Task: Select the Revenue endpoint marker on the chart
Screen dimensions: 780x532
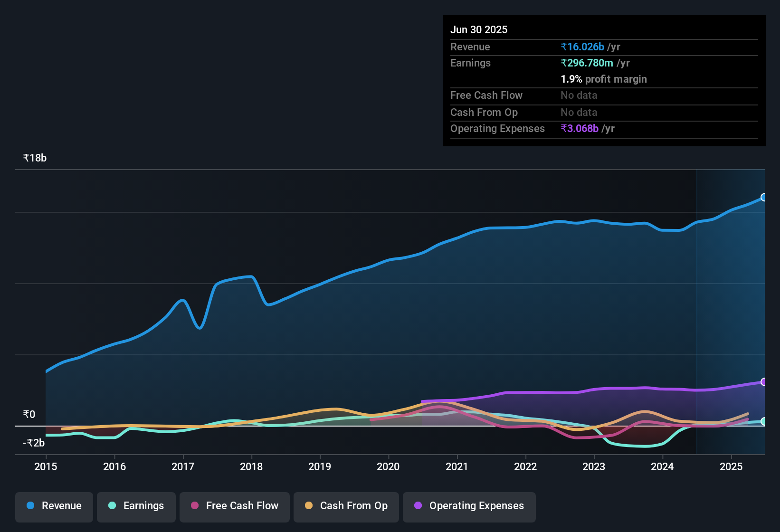Action: tap(764, 197)
